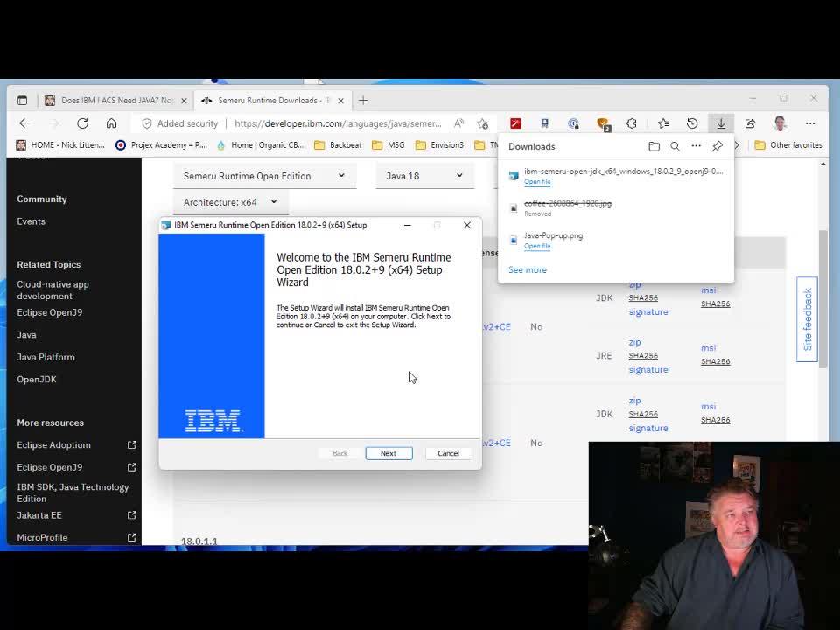Open Eclipse Adoptium external link icon
Viewport: 840px width, 630px height.
coord(132,444)
